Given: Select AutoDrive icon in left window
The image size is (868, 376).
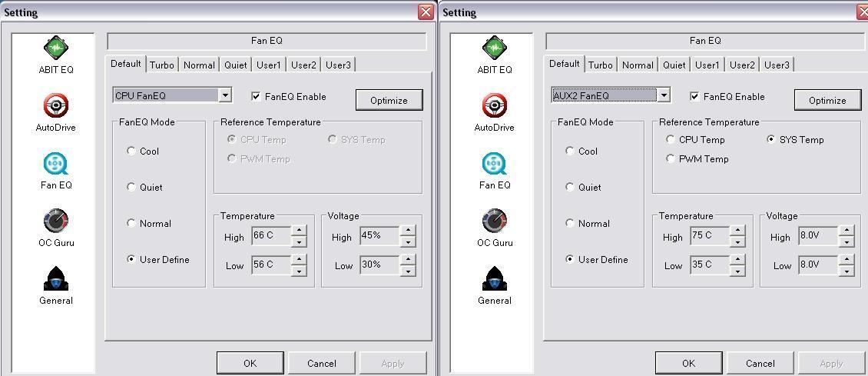Looking at the screenshot, I should [55, 105].
